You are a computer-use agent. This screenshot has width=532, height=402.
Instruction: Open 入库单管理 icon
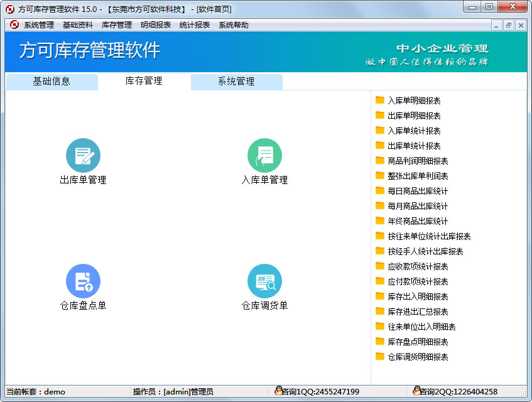point(264,155)
